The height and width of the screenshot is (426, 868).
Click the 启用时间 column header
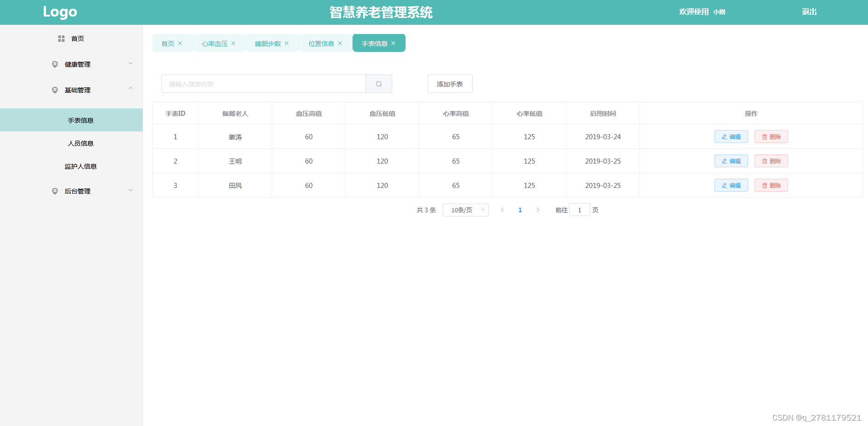click(x=603, y=114)
